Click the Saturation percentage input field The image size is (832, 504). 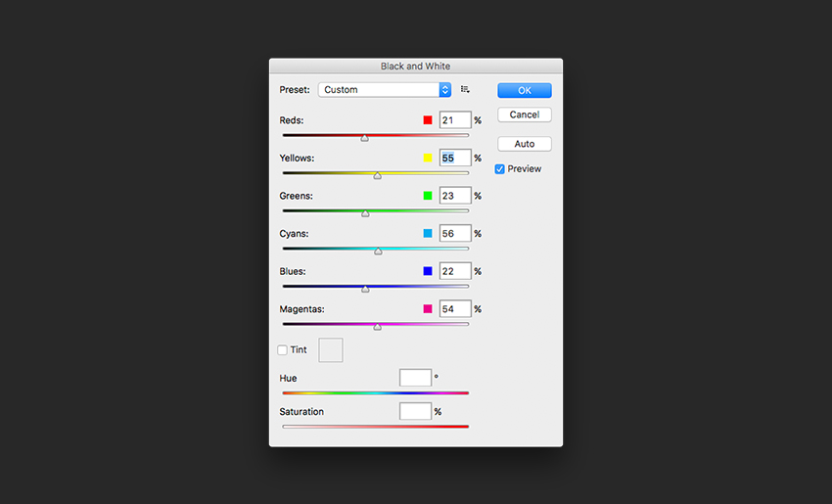[415, 411]
